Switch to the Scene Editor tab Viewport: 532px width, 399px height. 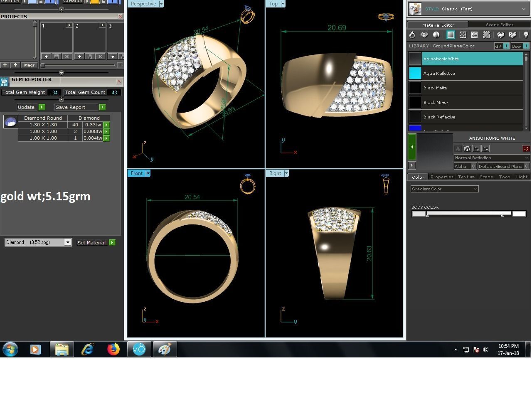pos(499,25)
